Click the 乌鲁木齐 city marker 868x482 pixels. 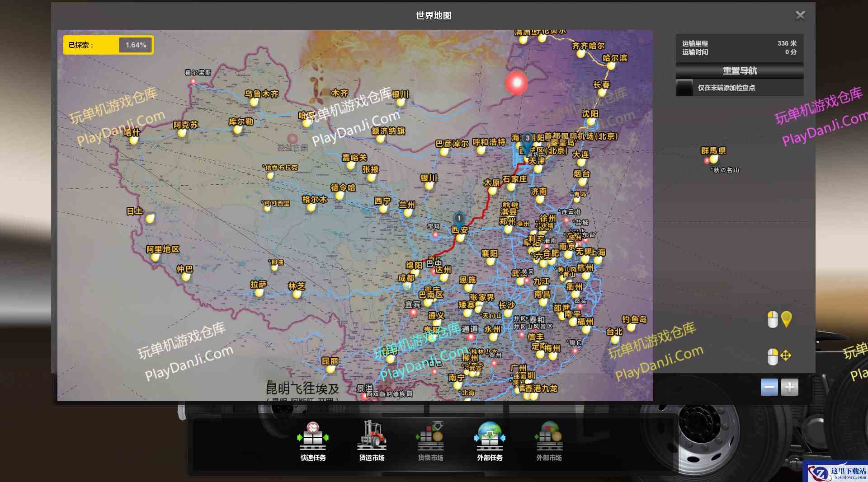coord(254,102)
